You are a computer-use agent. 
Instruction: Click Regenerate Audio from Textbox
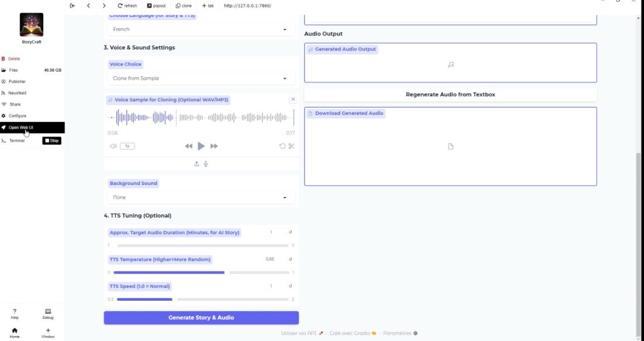tap(450, 94)
